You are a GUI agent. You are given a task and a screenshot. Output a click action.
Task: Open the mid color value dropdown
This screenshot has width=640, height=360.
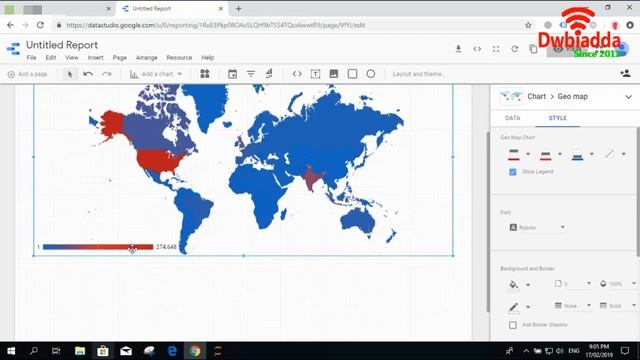560,154
